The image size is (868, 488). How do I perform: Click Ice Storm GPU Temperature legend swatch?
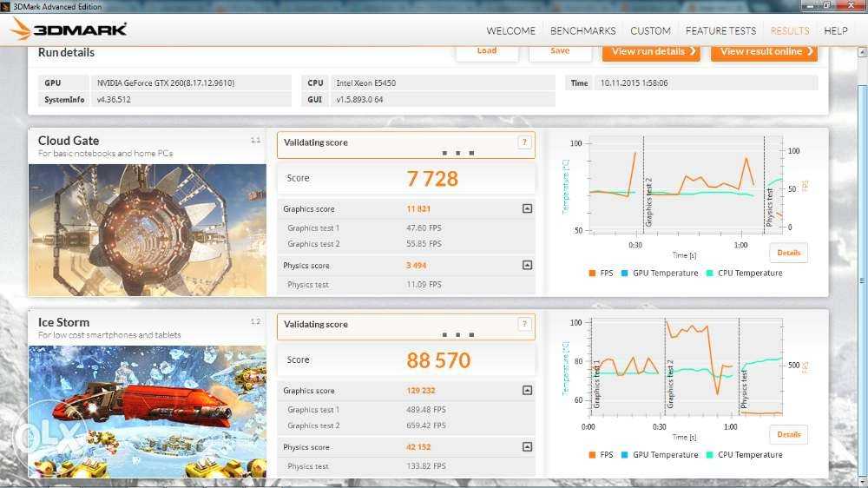click(624, 455)
